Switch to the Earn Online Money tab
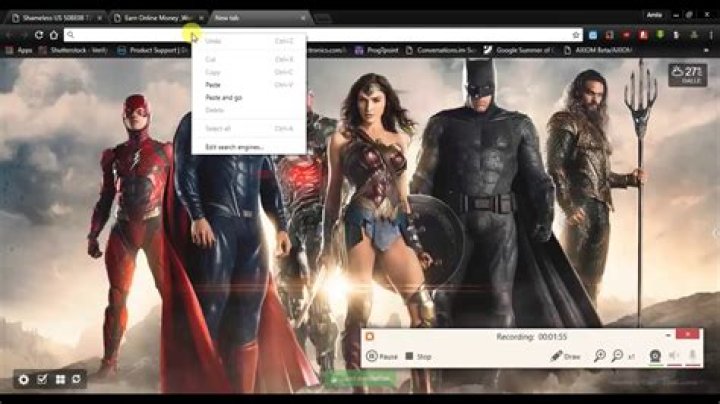The width and height of the screenshot is (720, 404). click(158, 18)
